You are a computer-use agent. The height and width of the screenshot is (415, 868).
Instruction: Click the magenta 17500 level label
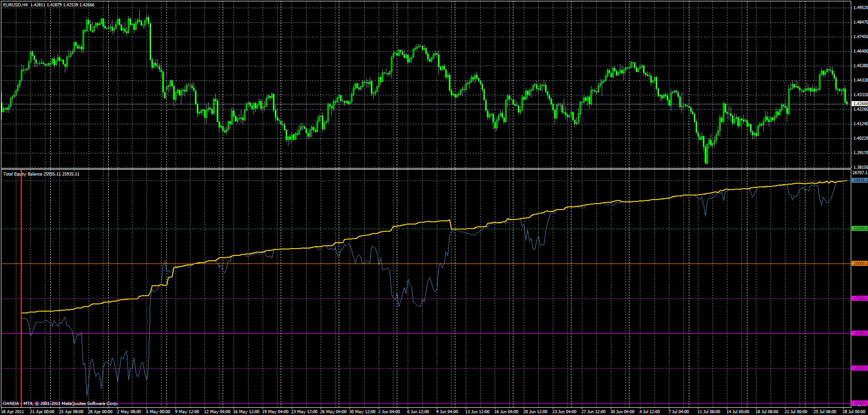(860, 298)
